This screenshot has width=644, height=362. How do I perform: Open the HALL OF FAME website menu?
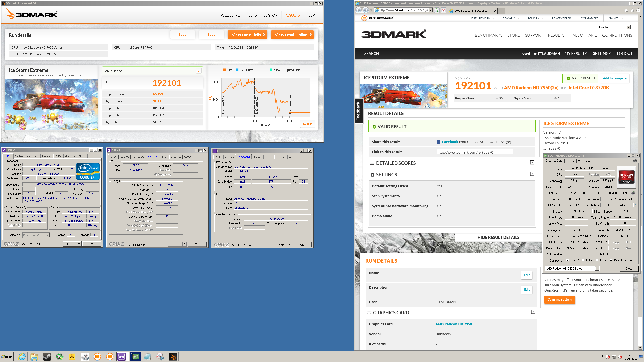coord(583,35)
